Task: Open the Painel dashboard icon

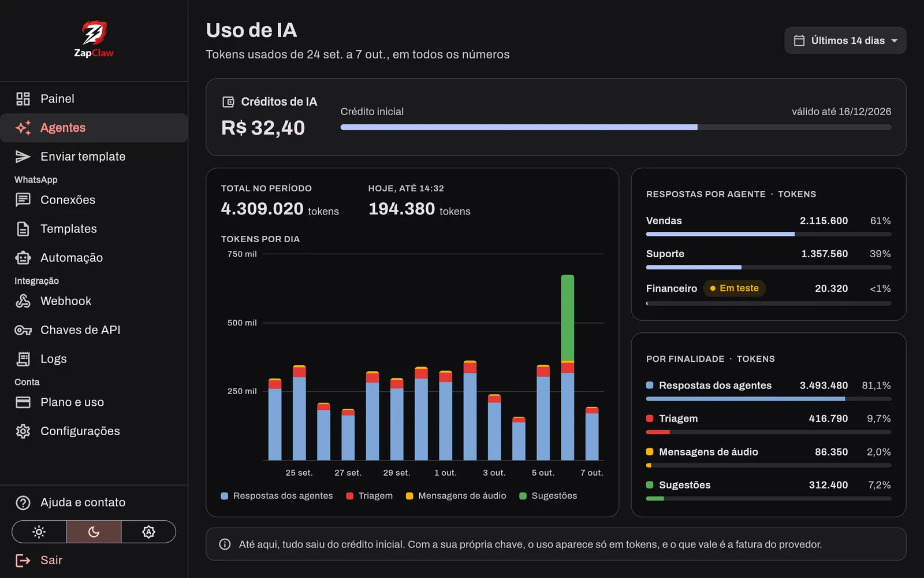Action: (x=23, y=99)
